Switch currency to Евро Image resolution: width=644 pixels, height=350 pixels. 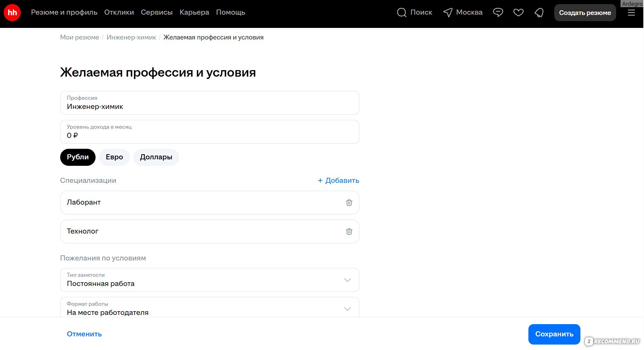pyautogui.click(x=114, y=157)
